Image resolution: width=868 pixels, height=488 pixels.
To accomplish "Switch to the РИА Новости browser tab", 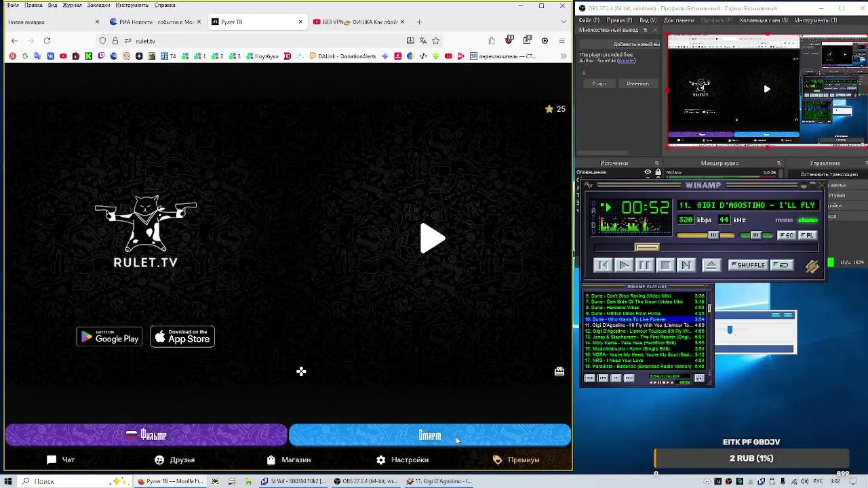I will pos(155,22).
